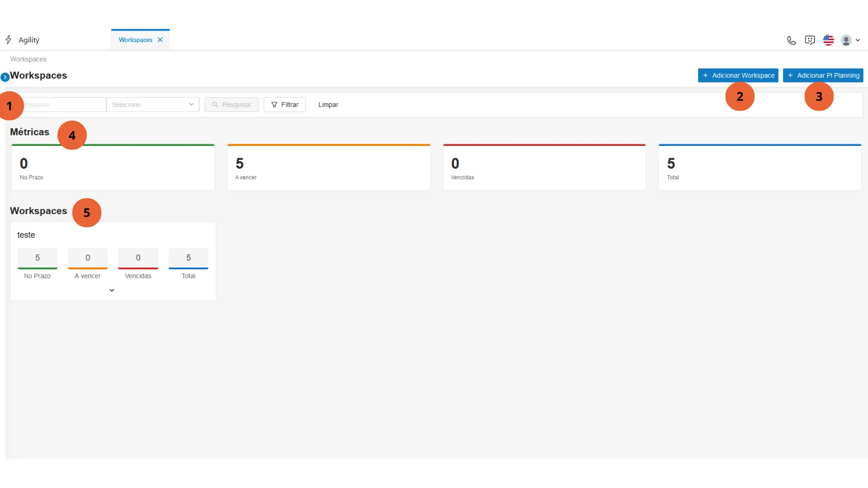
Task: Click teste's A vencer count box
Action: [x=88, y=258]
